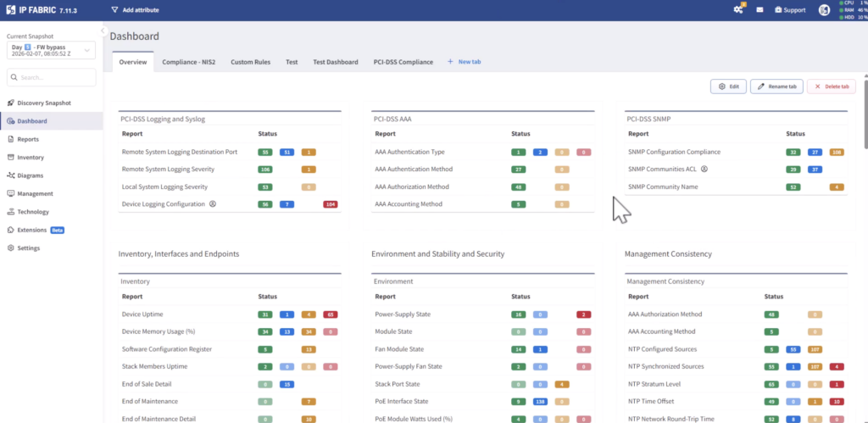The height and width of the screenshot is (423, 868).
Task: Click user icon beside Device Logging Configuration
Action: pyautogui.click(x=212, y=203)
